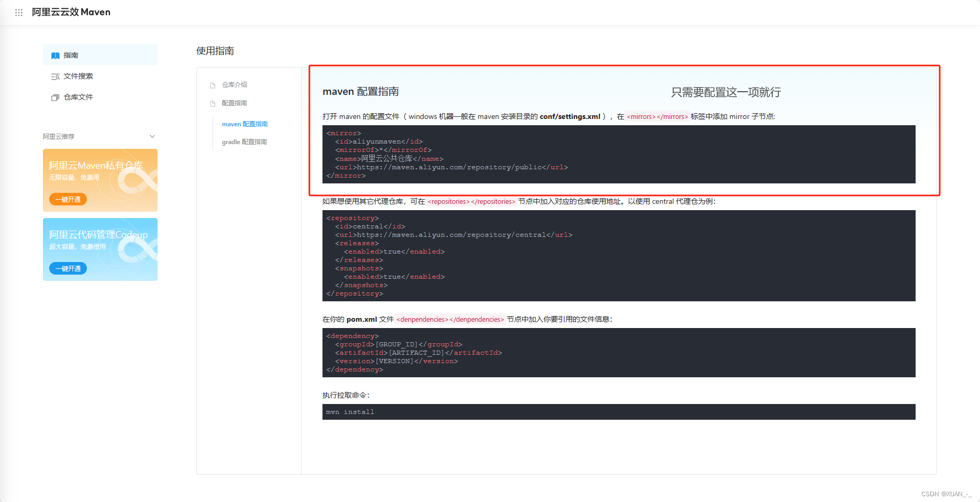Expand the 仓库介绍 outline entry
This screenshot has height=502, width=980.
click(235, 84)
